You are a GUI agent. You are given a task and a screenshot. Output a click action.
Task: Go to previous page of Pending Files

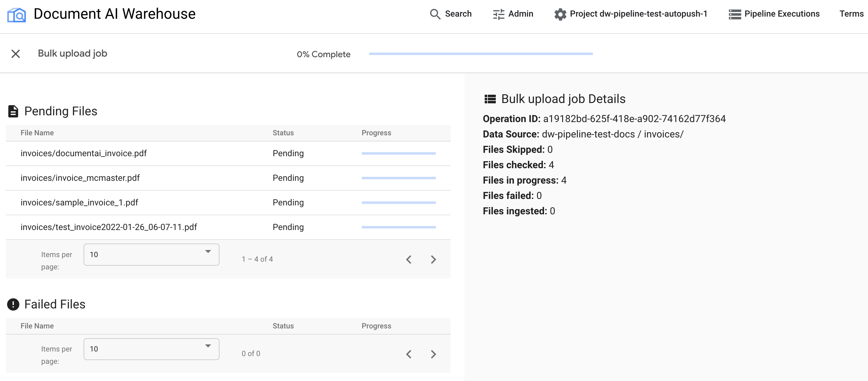(409, 259)
